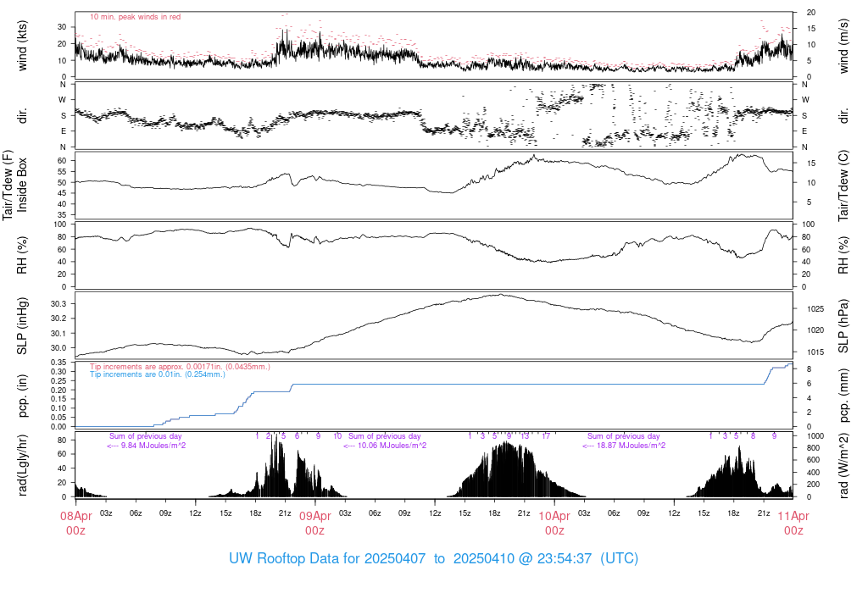
Task: Click the '35' tick on Tair/Tdew axis
Action: click(62, 214)
